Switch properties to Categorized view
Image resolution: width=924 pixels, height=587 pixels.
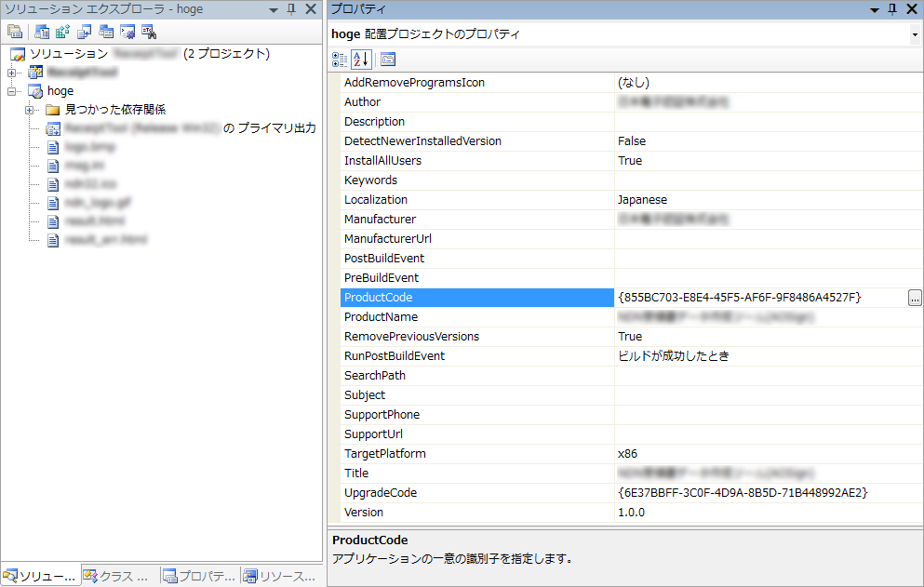pyautogui.click(x=340, y=60)
